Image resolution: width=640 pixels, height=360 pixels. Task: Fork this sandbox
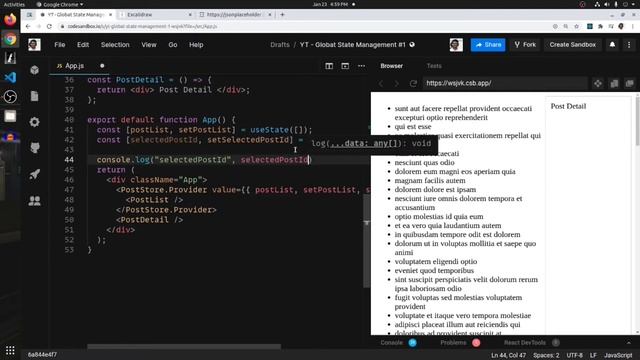click(x=525, y=44)
